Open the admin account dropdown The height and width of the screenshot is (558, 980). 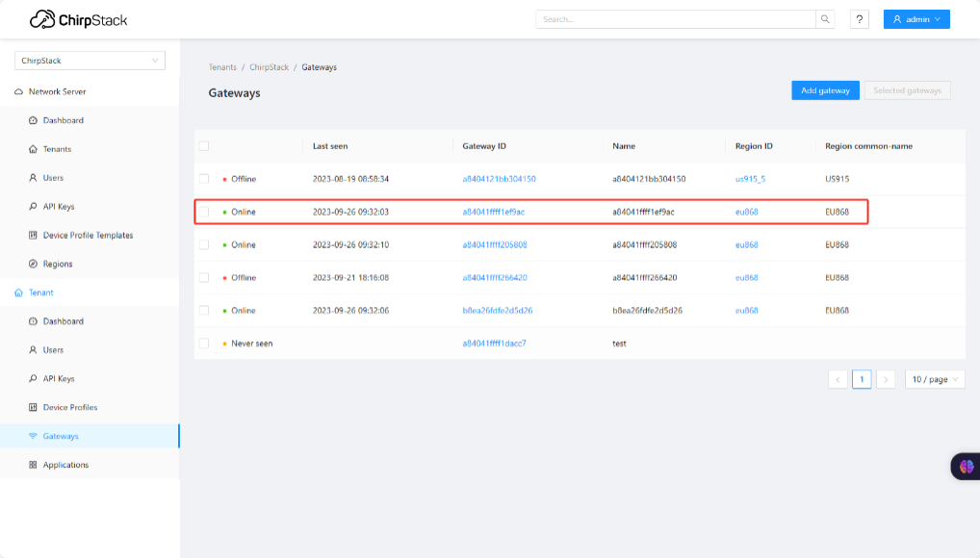pyautogui.click(x=916, y=18)
